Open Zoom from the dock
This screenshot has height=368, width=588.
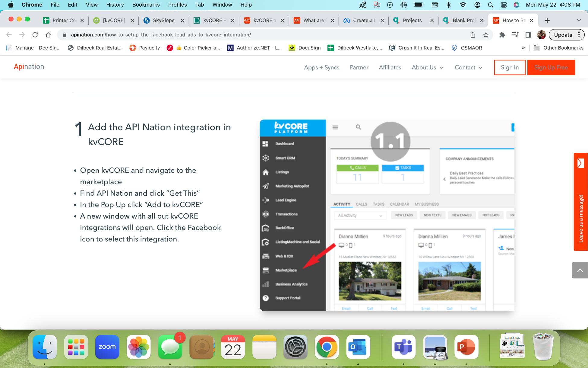tap(107, 347)
